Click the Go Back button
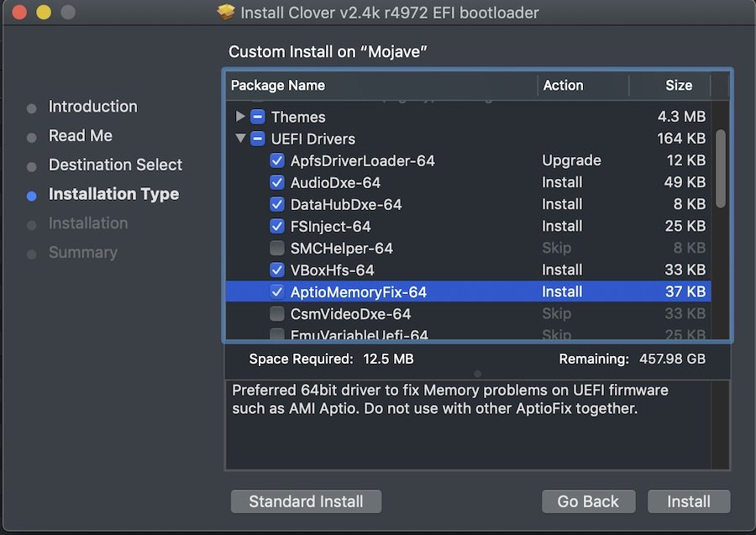Screen dimensions: 756x535 pyautogui.click(x=588, y=501)
